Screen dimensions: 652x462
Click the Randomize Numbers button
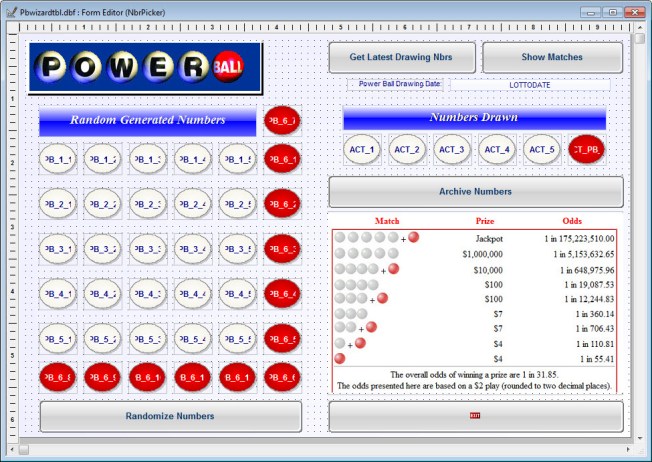click(x=170, y=416)
